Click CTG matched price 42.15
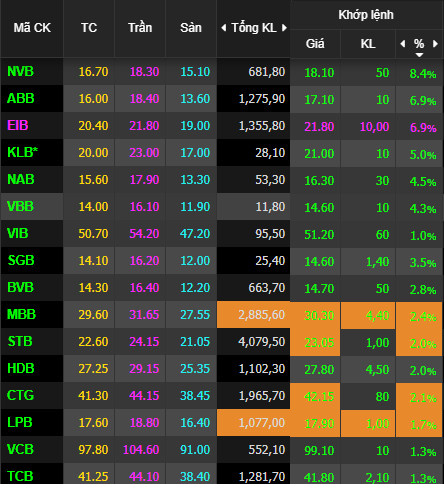 pyautogui.click(x=319, y=397)
